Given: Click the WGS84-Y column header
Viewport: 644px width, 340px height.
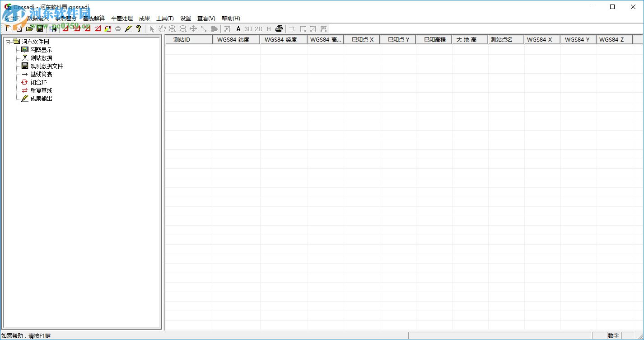Looking at the screenshot, I should (x=579, y=39).
